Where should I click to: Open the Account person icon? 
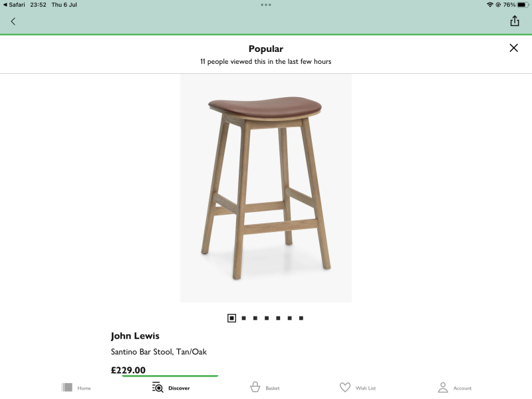[444, 387]
